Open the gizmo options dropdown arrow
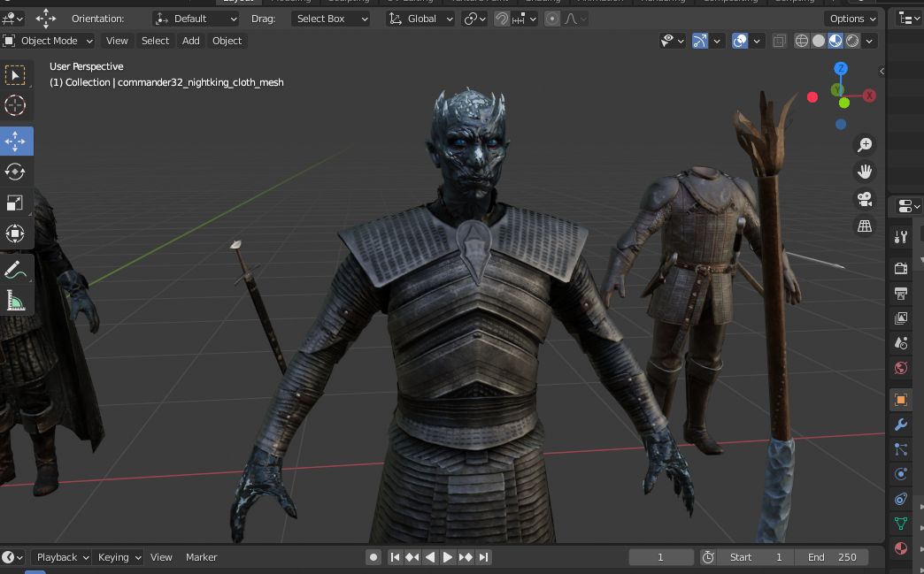Image resolution: width=924 pixels, height=574 pixels. click(x=717, y=41)
